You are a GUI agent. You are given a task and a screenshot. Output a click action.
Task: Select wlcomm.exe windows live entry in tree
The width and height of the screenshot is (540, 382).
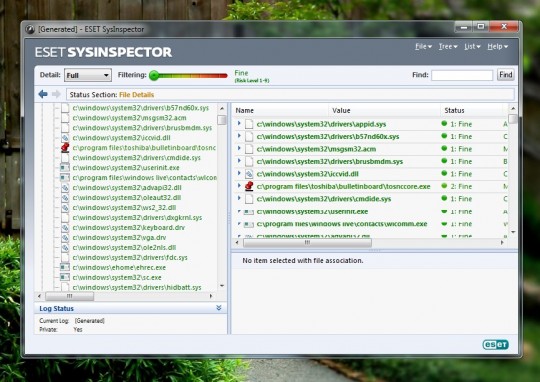(x=145, y=178)
